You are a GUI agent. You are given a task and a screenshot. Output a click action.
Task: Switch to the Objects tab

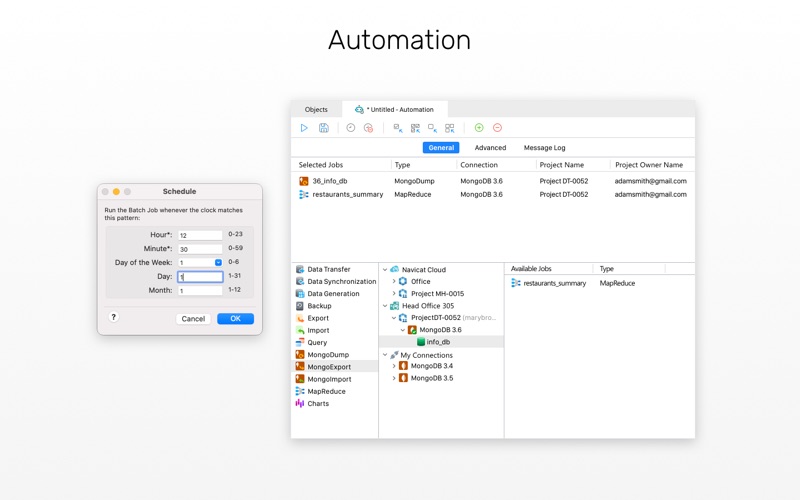tap(316, 110)
